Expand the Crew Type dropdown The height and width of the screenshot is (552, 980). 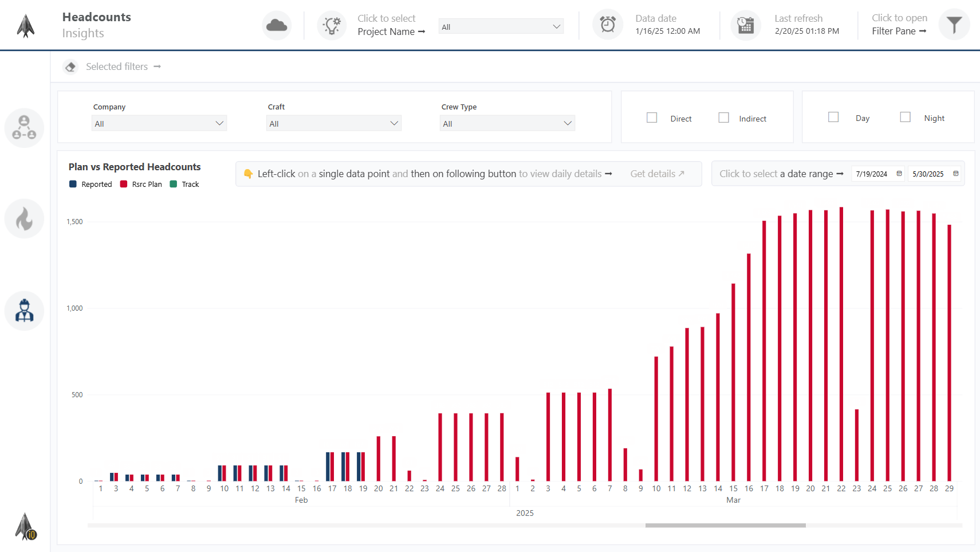(507, 123)
